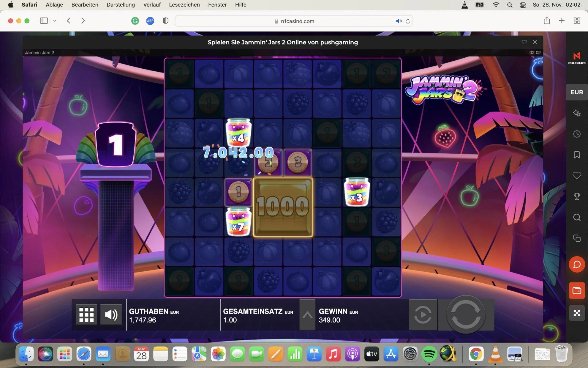Launch Spotify from the Dock

(x=429, y=354)
